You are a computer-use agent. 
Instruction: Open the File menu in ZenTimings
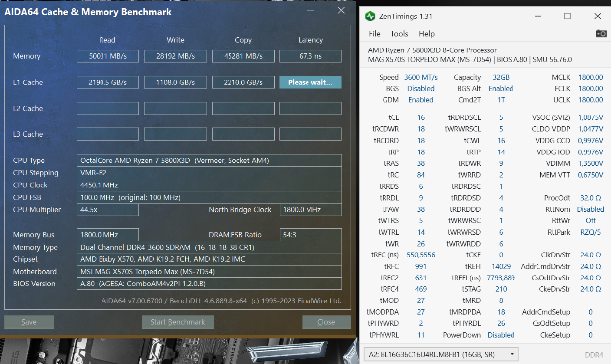pos(374,34)
